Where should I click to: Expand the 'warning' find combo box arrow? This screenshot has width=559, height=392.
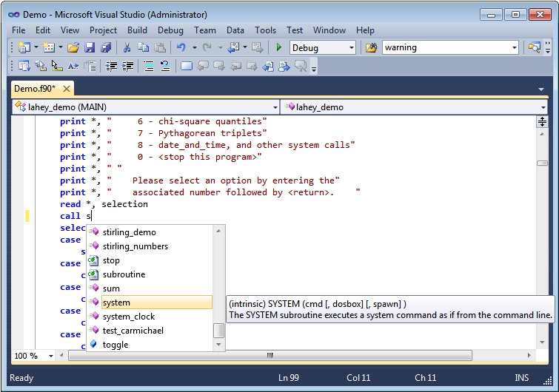pos(514,47)
